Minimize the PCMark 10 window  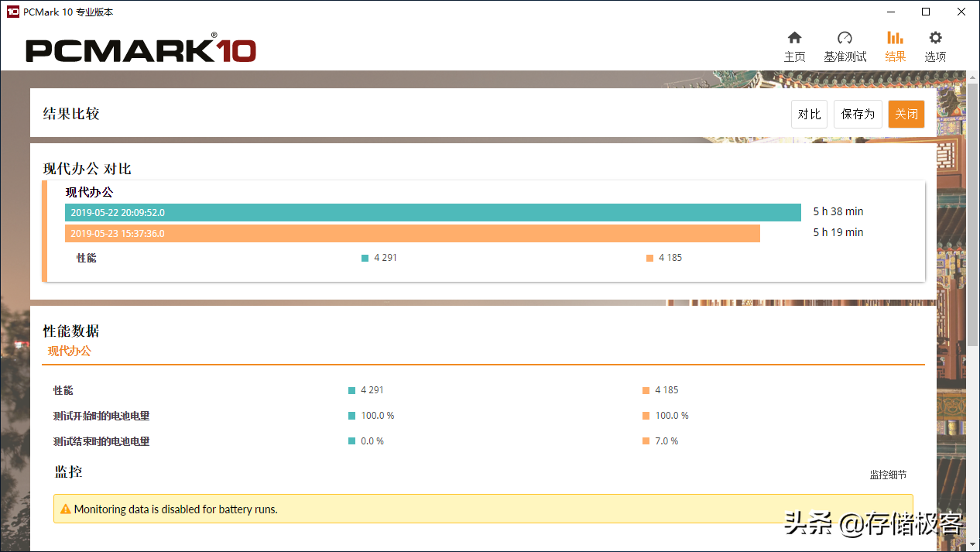click(891, 12)
